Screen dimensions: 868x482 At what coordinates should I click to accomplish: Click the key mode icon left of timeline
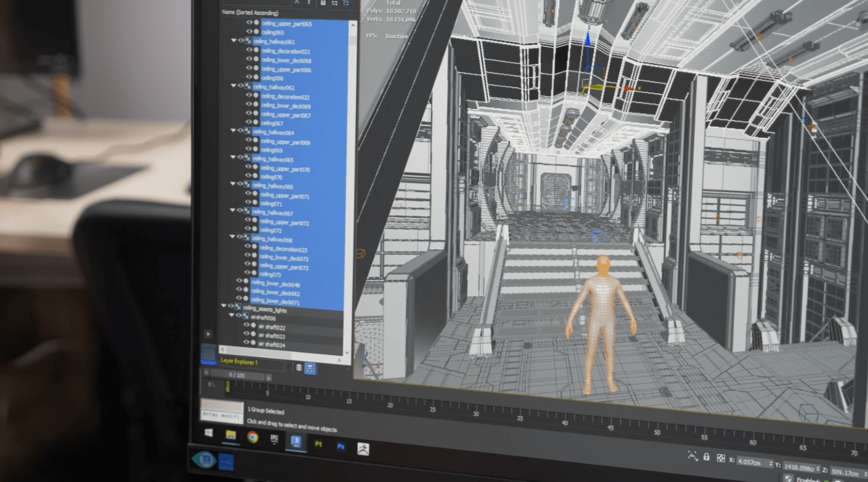tap(211, 384)
